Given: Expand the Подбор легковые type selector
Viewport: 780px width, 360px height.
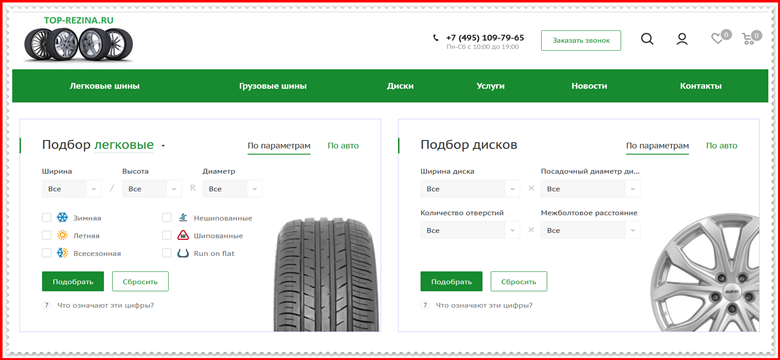Looking at the screenshot, I should [129, 145].
